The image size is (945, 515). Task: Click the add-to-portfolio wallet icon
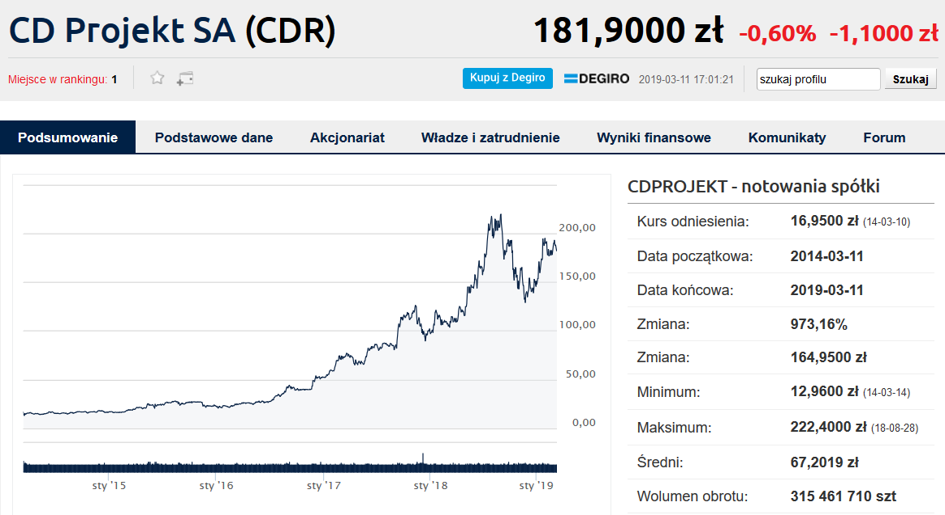[185, 78]
